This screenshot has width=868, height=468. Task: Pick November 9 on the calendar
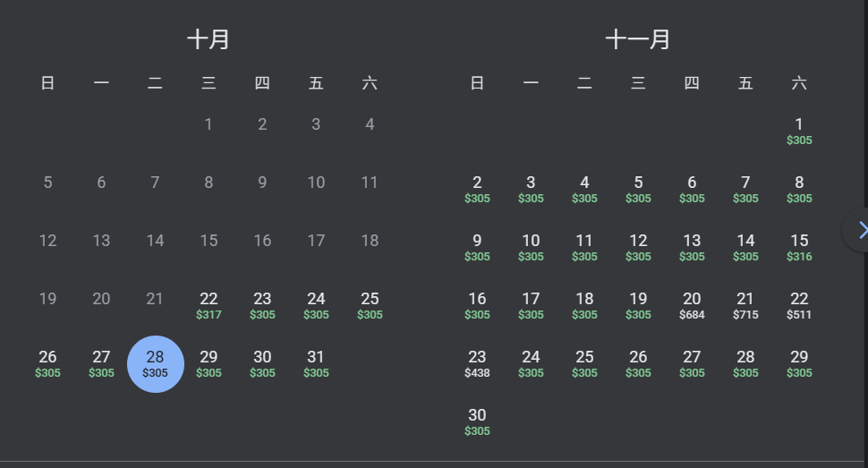tap(477, 248)
